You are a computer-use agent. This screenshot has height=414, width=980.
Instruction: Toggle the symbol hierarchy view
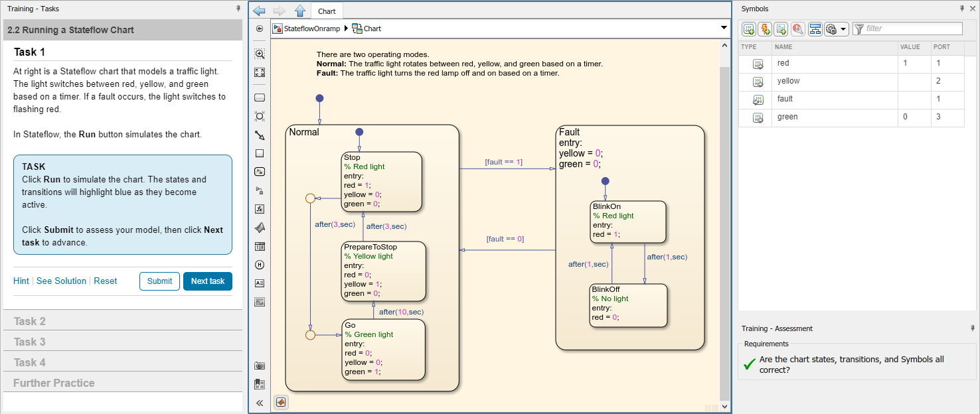click(815, 29)
